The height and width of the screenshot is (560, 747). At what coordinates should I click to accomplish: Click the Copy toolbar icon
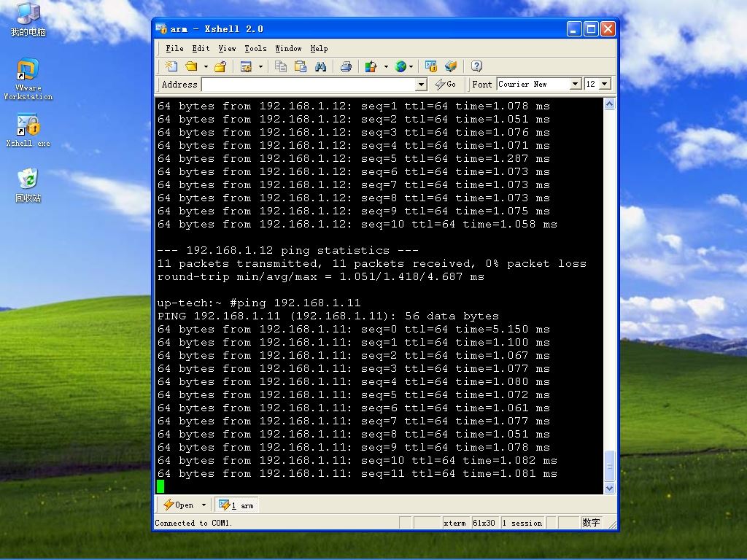click(x=281, y=66)
